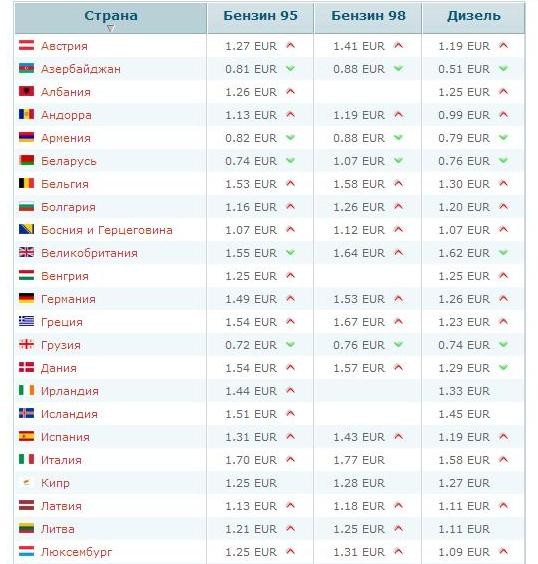The image size is (538, 564).
Task: Open the Босния и Герцеговина country link
Action: [107, 230]
